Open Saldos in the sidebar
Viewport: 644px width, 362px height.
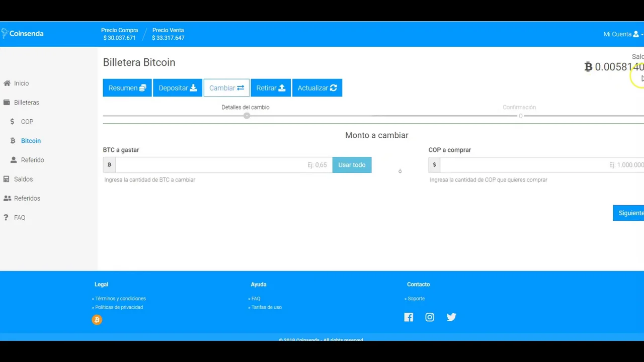pyautogui.click(x=23, y=179)
